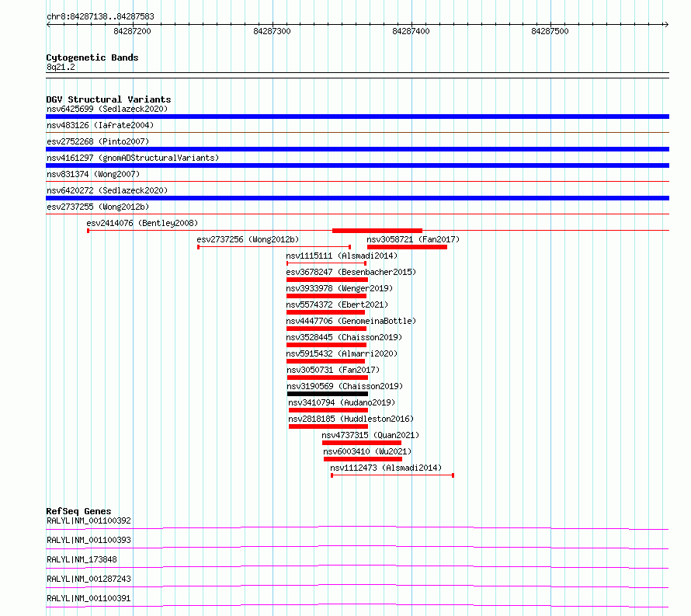
Task: Click the 84287500 ruler tick label
Action: [x=550, y=31]
